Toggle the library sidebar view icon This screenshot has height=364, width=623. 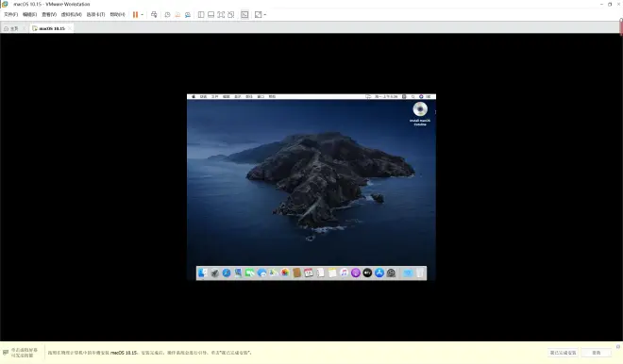coord(201,15)
